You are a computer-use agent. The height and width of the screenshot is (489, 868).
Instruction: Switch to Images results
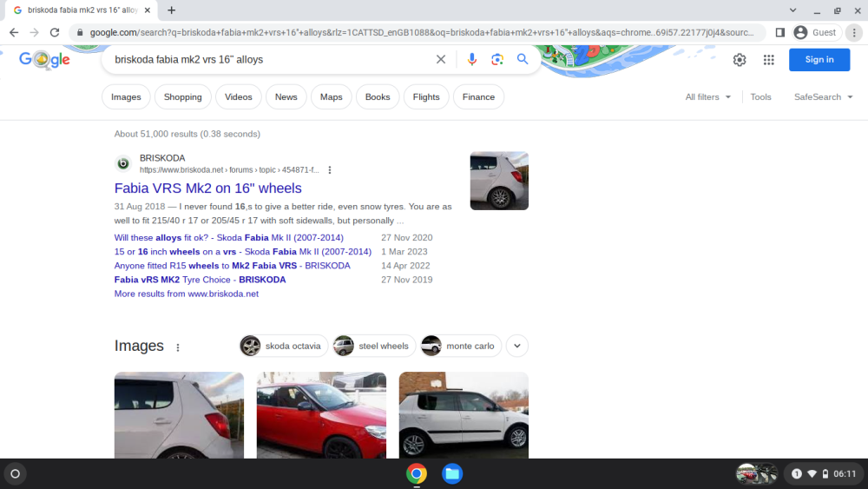pyautogui.click(x=126, y=97)
